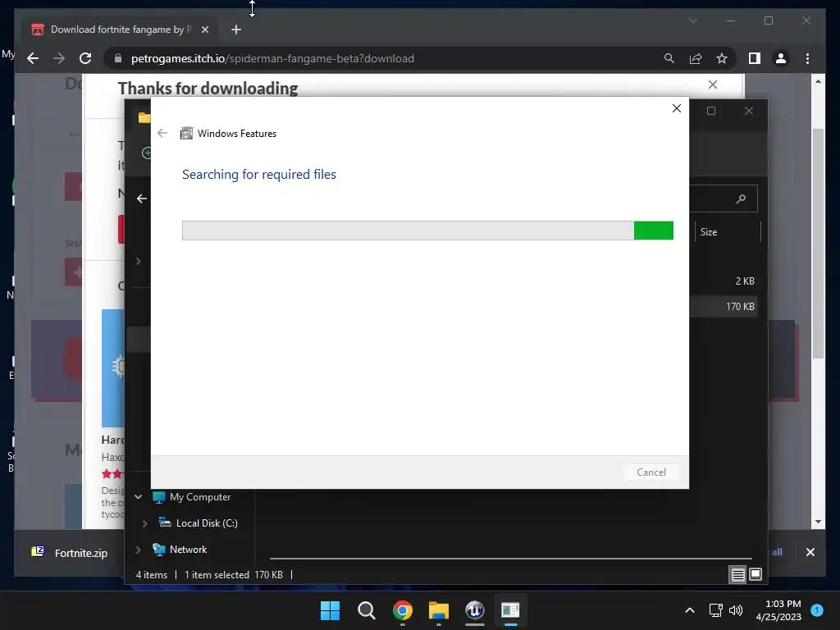
Task: Switch File Explorer to large icons view
Action: click(756, 575)
